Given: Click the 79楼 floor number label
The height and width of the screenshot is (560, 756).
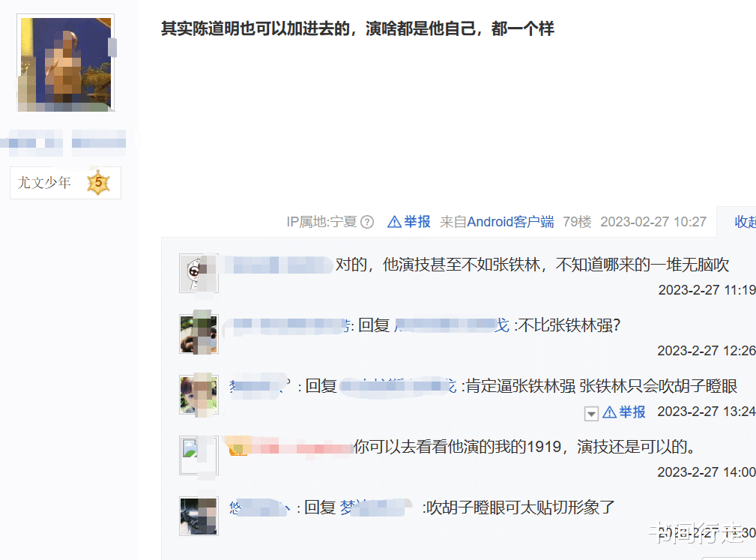Looking at the screenshot, I should pos(577,222).
